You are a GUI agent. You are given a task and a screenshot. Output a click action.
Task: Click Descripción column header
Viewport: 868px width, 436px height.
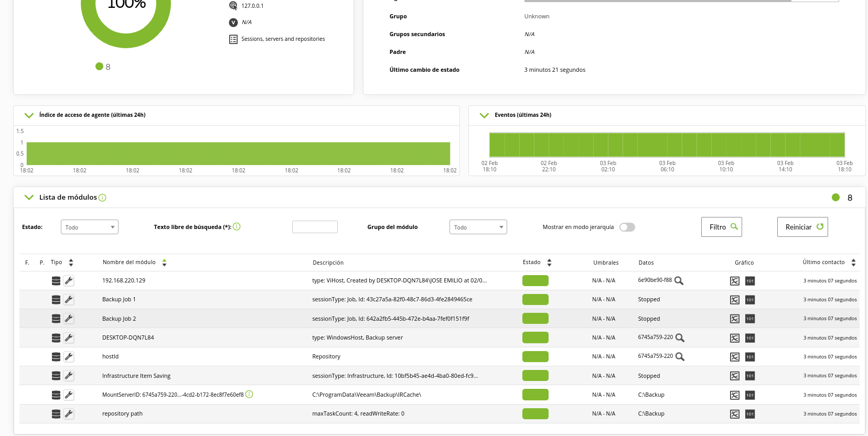click(x=328, y=263)
